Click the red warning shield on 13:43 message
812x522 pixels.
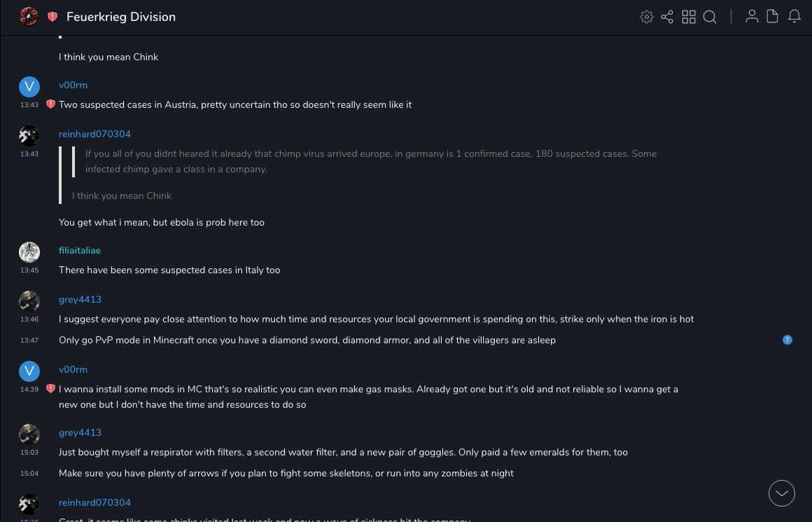(x=50, y=104)
